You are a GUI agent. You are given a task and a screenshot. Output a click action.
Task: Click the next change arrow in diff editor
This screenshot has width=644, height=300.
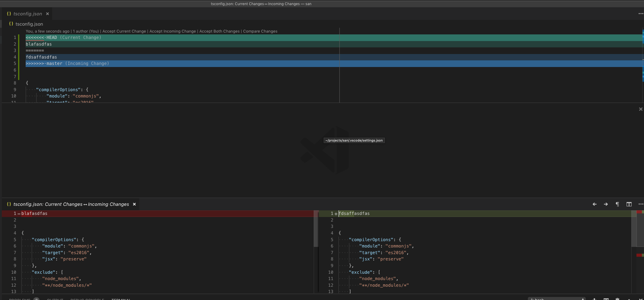pos(605,204)
